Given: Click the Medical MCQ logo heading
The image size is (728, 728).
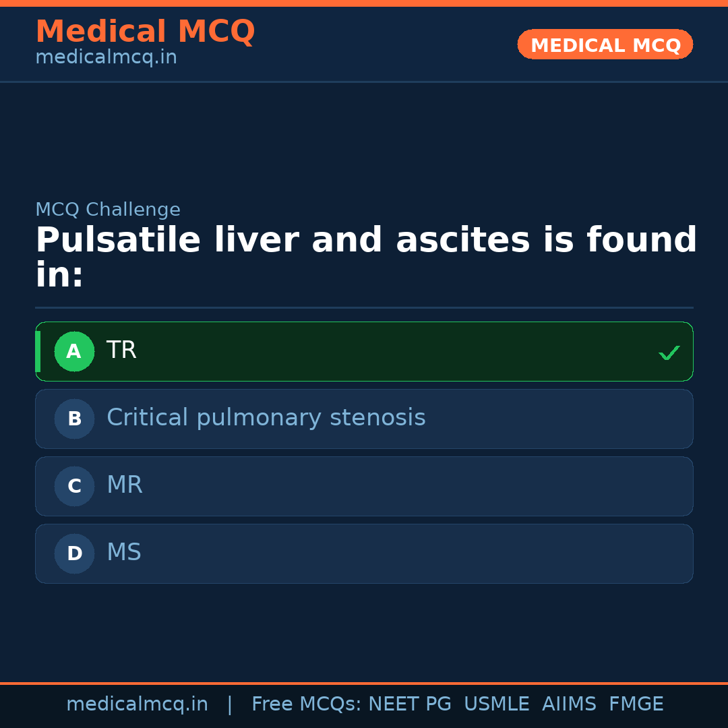Looking at the screenshot, I should (x=145, y=32).
